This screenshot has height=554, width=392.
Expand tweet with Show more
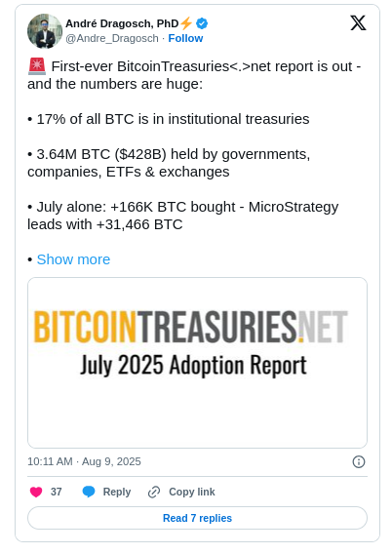[73, 259]
